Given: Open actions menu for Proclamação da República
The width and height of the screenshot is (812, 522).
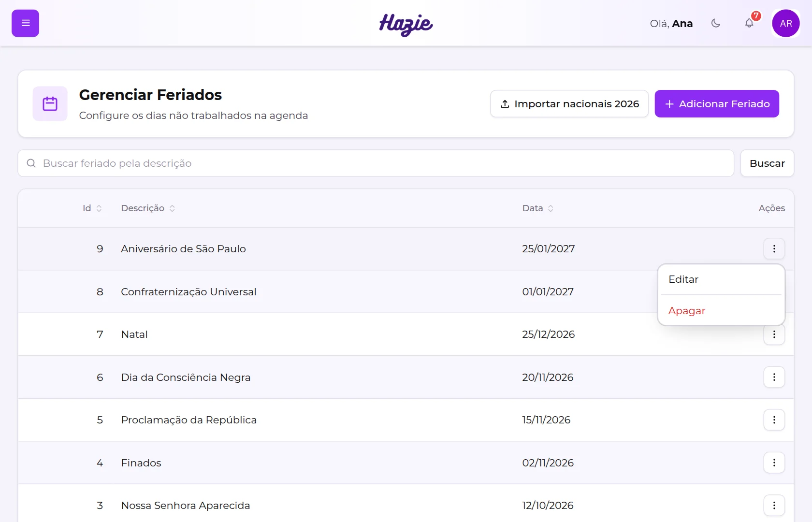Looking at the screenshot, I should (774, 420).
